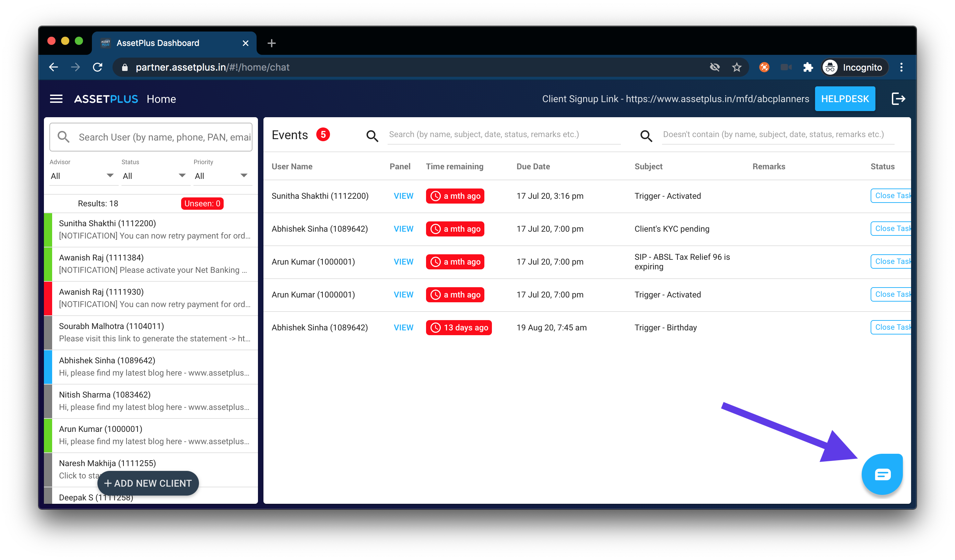
Task: Open the browser extensions puzzle icon
Action: (x=807, y=68)
